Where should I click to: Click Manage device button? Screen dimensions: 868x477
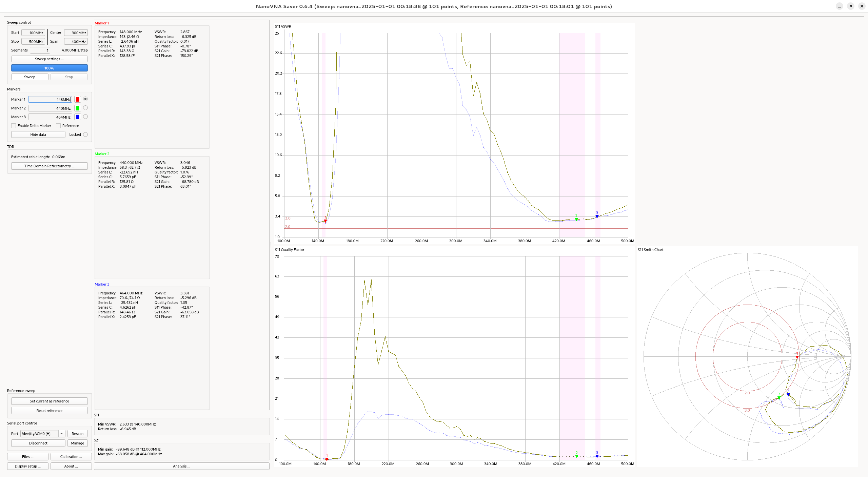tap(78, 443)
